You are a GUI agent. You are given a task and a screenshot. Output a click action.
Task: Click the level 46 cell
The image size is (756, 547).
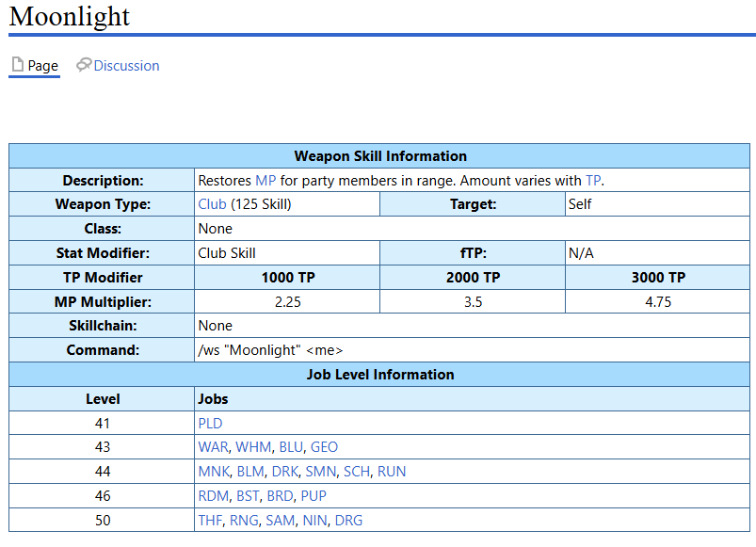(x=103, y=496)
